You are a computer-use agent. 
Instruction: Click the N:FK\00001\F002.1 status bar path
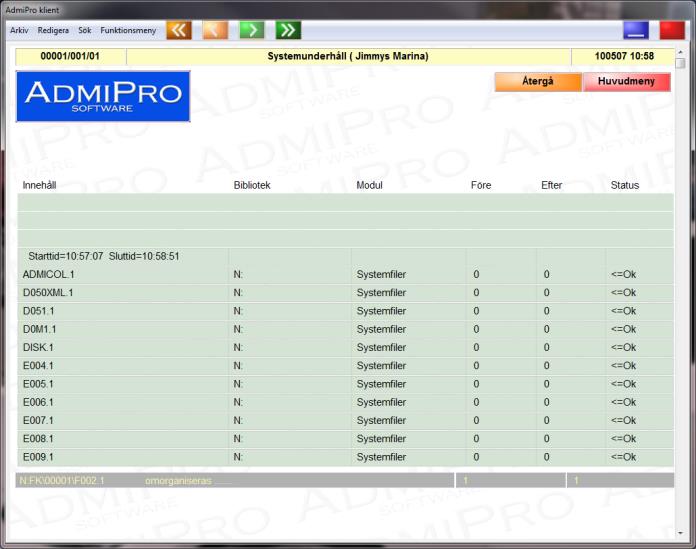click(x=62, y=480)
